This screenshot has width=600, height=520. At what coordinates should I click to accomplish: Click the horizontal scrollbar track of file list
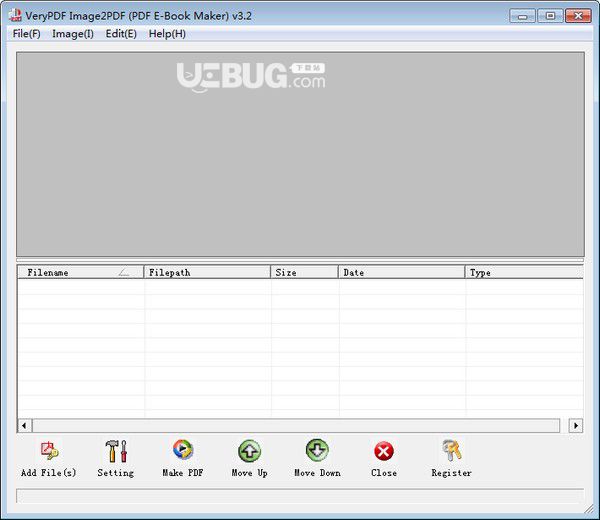pyautogui.click(x=296, y=425)
